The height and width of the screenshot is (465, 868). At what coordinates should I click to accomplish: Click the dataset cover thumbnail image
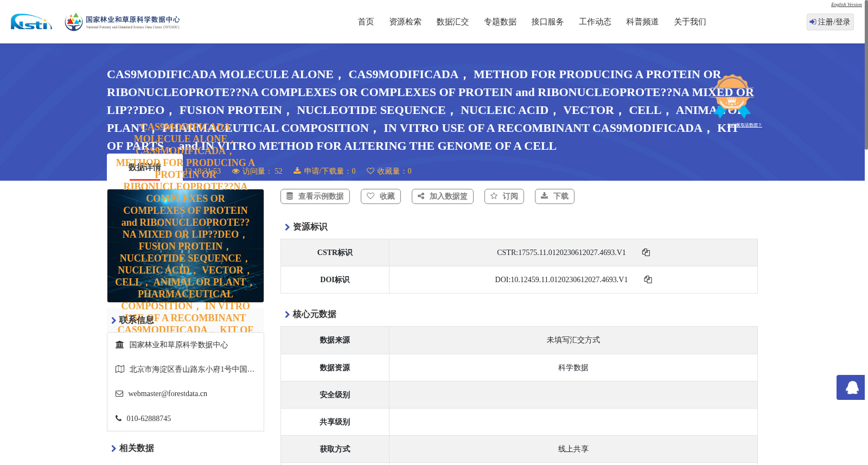pyautogui.click(x=186, y=246)
